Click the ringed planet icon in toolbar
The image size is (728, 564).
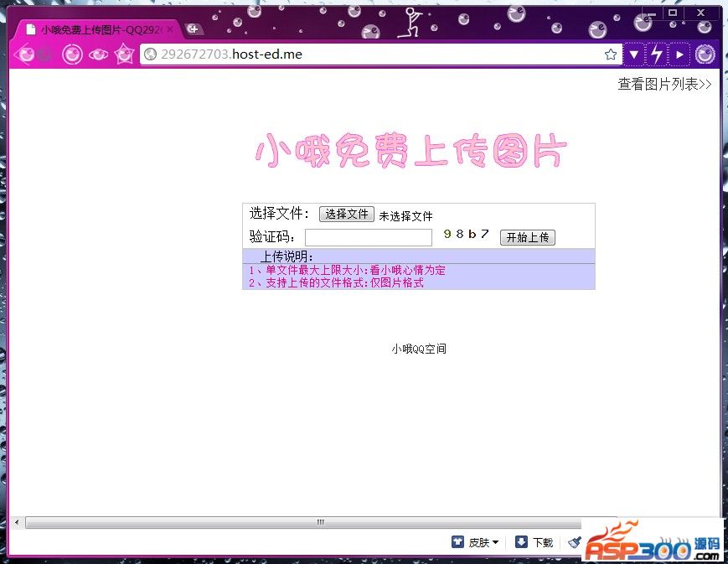pos(99,54)
